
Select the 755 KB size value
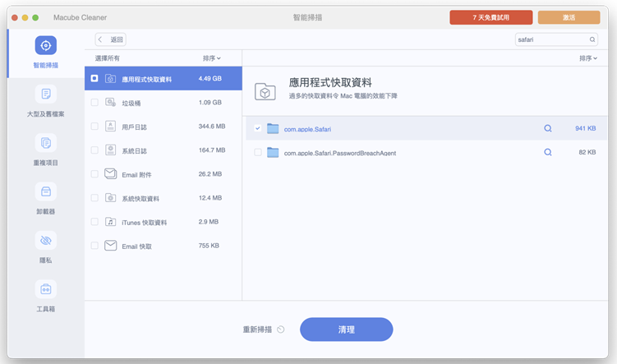tap(209, 246)
